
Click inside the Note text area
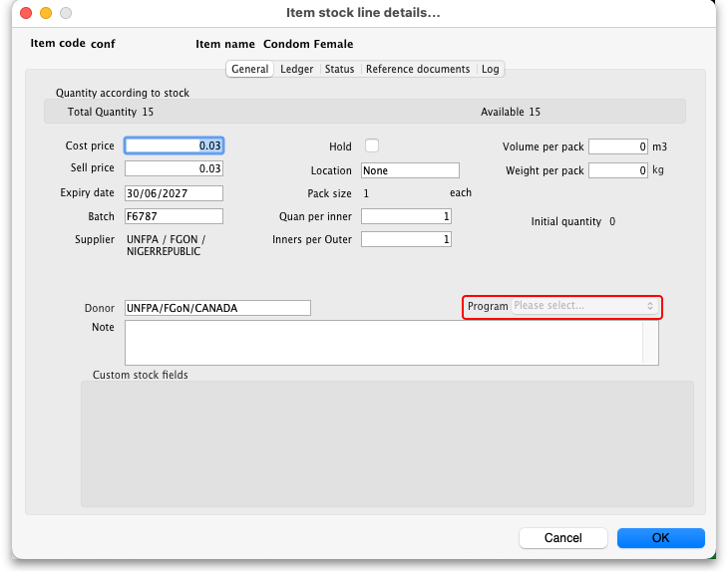[x=384, y=343]
